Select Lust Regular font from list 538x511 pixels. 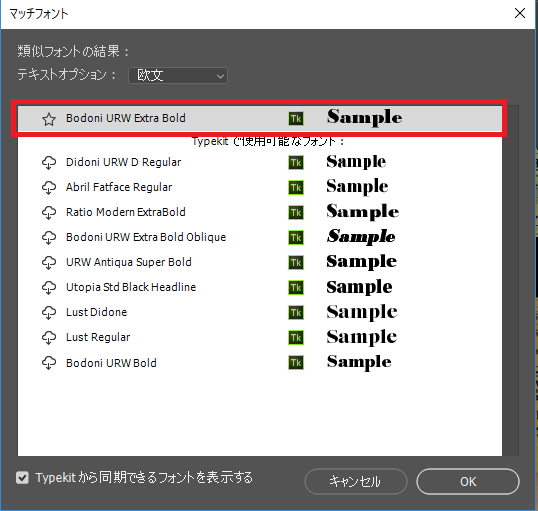260,337
